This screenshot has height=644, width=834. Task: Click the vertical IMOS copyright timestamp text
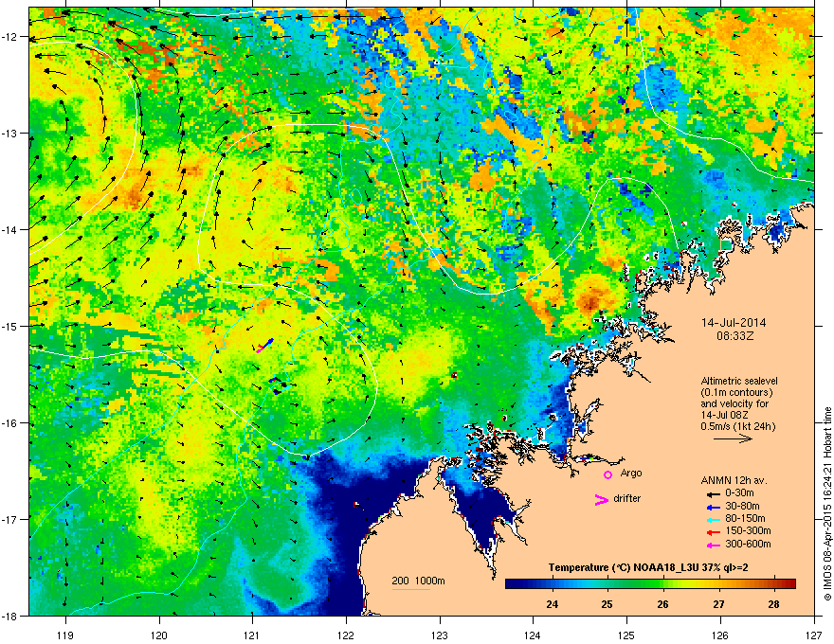[x=827, y=504]
